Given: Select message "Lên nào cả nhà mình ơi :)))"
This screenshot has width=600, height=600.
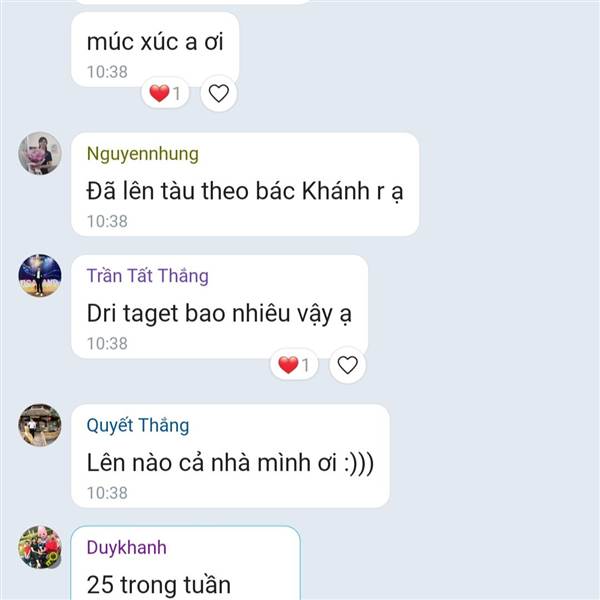Looking at the screenshot, I should coord(230,456).
